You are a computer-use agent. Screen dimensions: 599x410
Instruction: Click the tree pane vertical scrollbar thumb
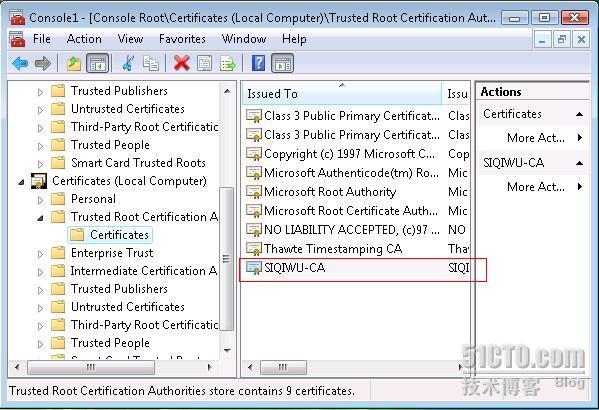pos(227,259)
